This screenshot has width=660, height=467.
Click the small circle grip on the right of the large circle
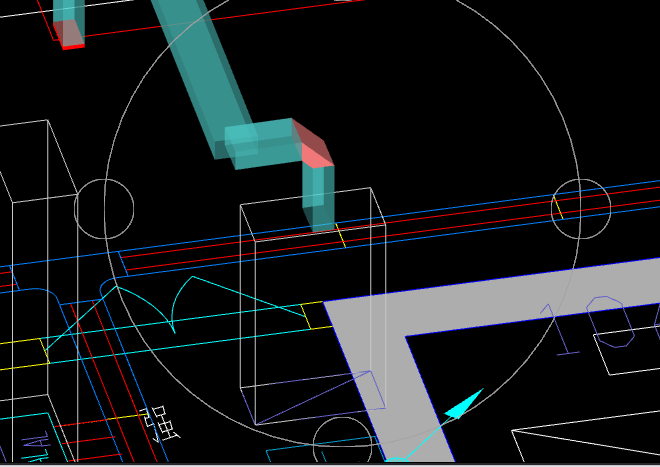pos(581,209)
